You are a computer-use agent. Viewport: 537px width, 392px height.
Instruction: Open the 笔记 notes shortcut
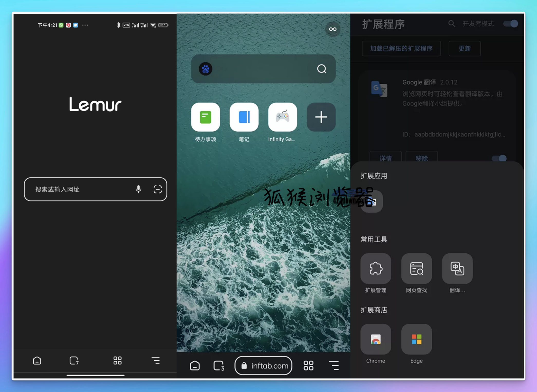click(244, 117)
